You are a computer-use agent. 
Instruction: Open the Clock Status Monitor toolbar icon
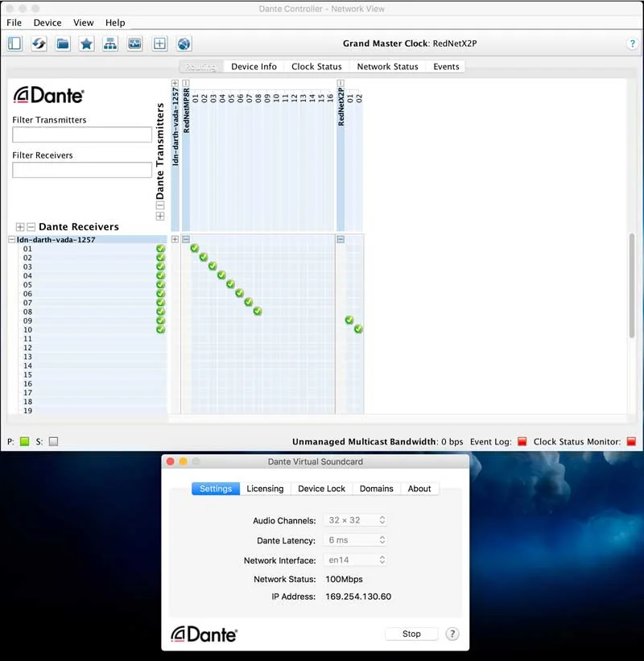134,43
